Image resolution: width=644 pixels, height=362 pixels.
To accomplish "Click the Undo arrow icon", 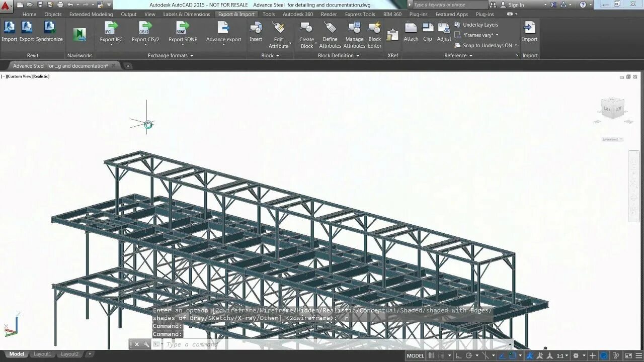I will click(70, 5).
